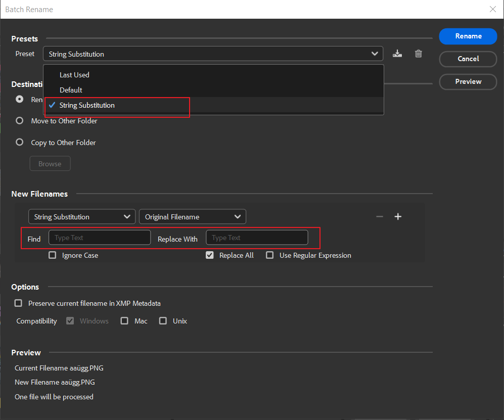This screenshot has width=504, height=420.
Task: Remove a renaming criterion with minus icon
Action: point(380,216)
